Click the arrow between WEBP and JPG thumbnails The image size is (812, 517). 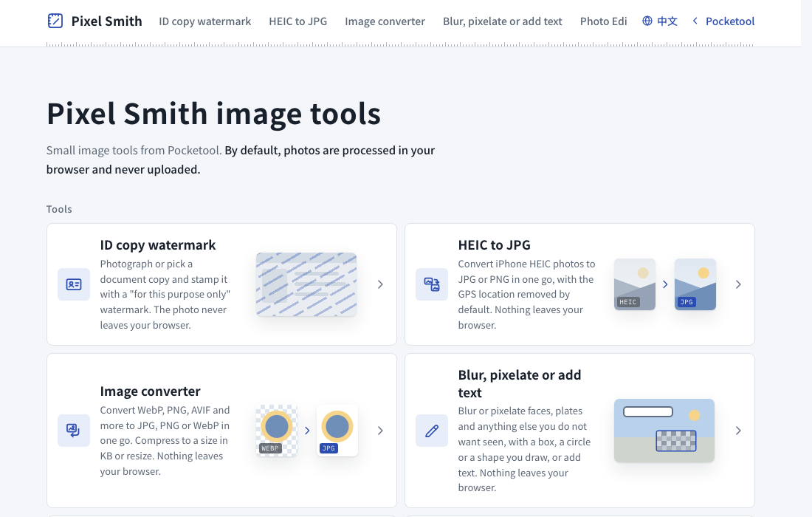point(307,431)
